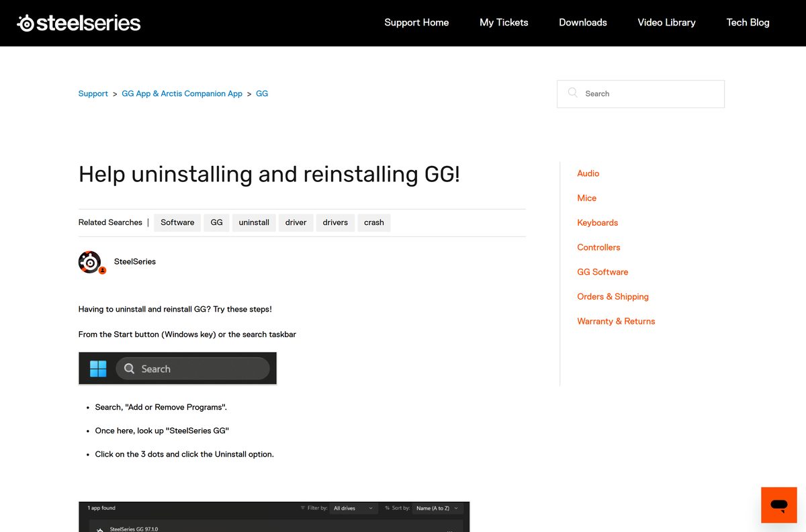Screen dimensions: 806x532
Task: Select the drivers related search tag
Action: coord(335,222)
